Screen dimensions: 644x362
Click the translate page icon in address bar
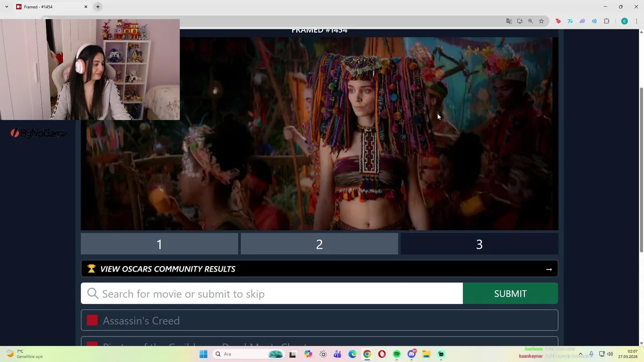coord(509,21)
